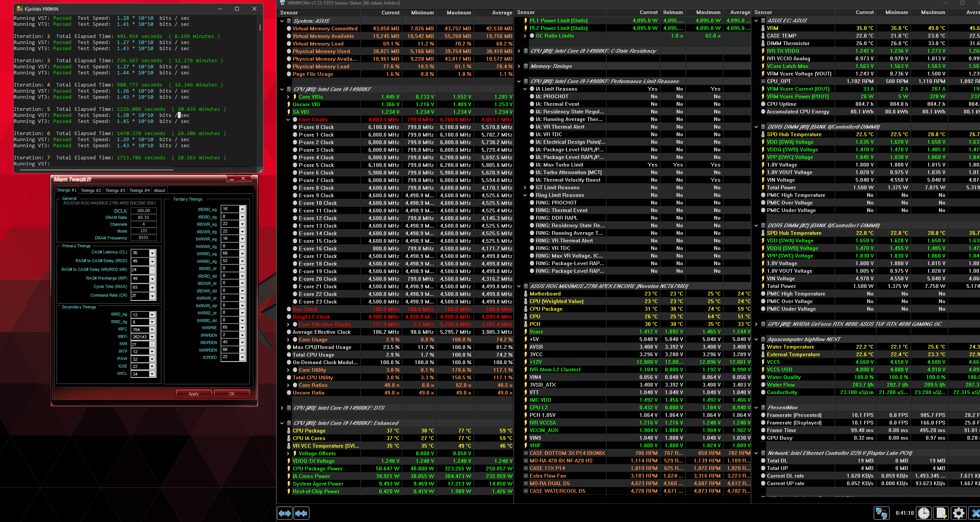Click the Total DL network sensor icon
The width and height of the screenshot is (980, 522).
click(763, 461)
